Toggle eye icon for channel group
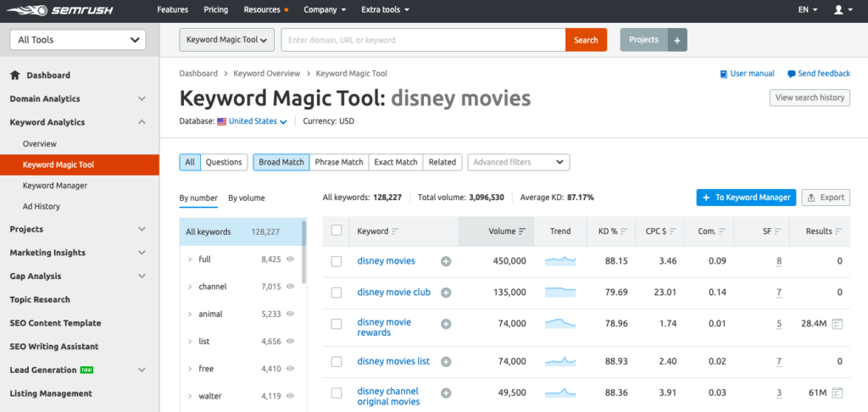 [x=290, y=287]
